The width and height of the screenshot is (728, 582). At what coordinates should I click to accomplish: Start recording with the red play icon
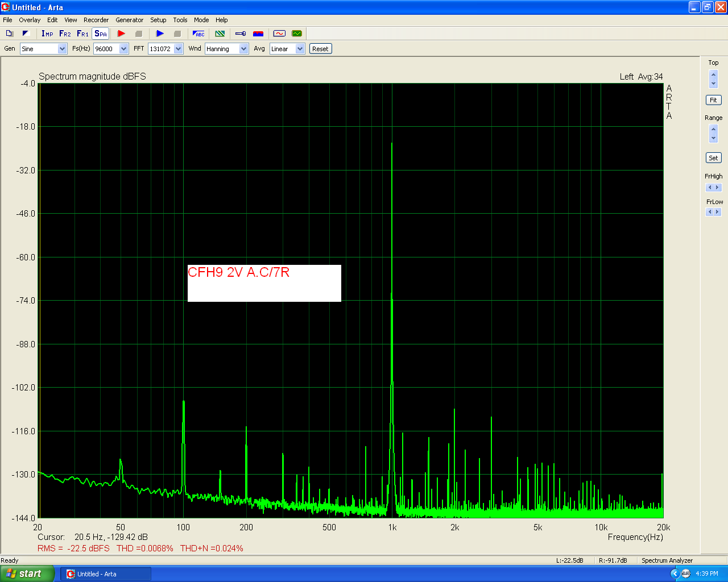point(121,34)
